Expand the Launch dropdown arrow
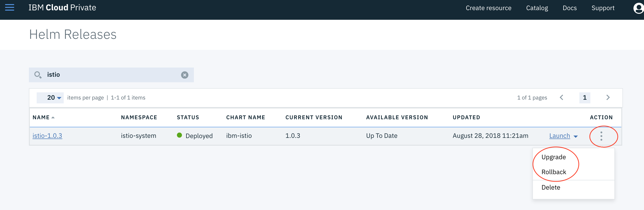This screenshot has width=644, height=210. coord(576,136)
